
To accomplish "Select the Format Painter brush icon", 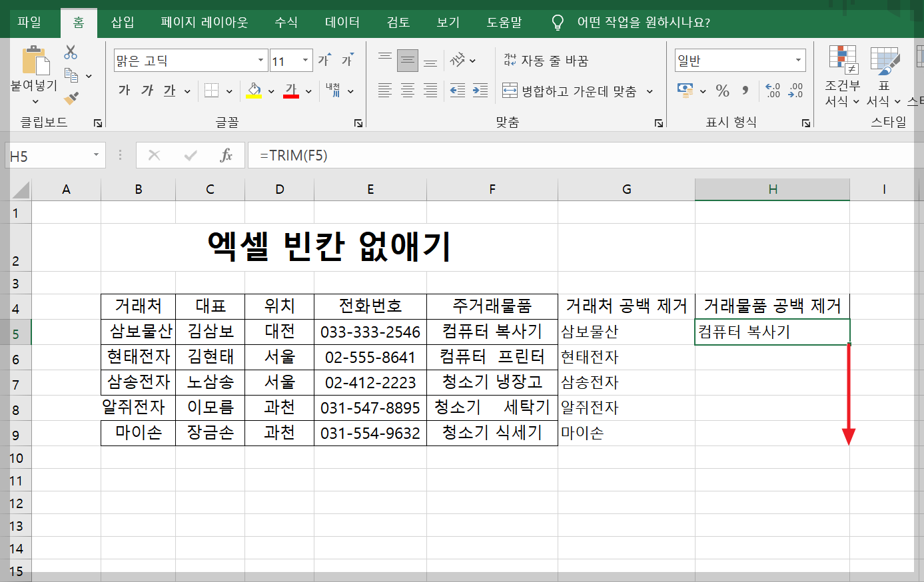I will (69, 99).
